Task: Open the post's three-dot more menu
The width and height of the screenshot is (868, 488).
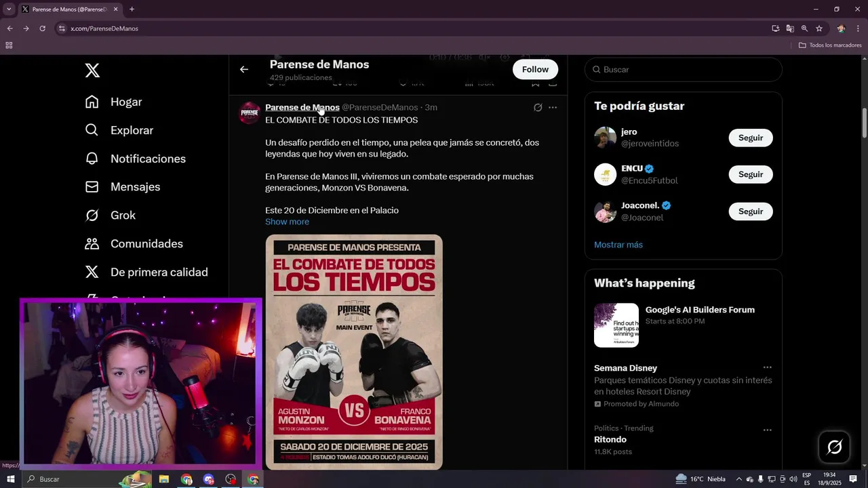Action: (x=553, y=107)
